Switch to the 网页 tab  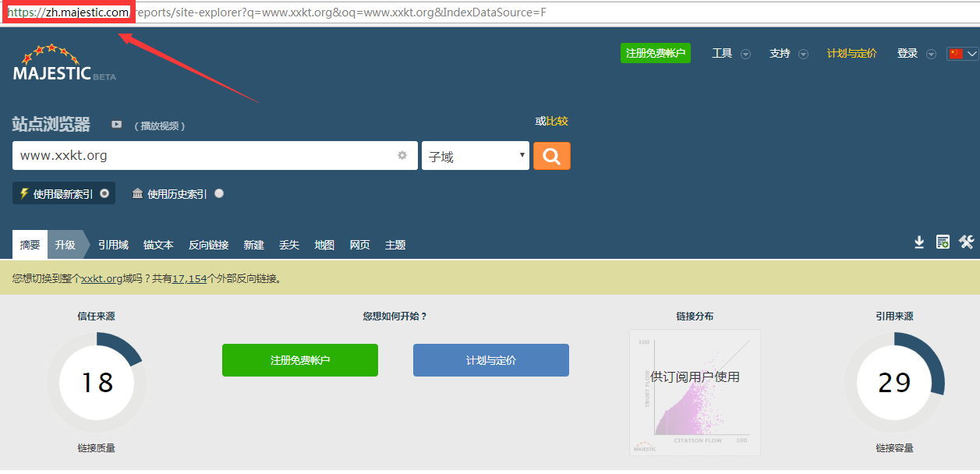click(x=359, y=245)
